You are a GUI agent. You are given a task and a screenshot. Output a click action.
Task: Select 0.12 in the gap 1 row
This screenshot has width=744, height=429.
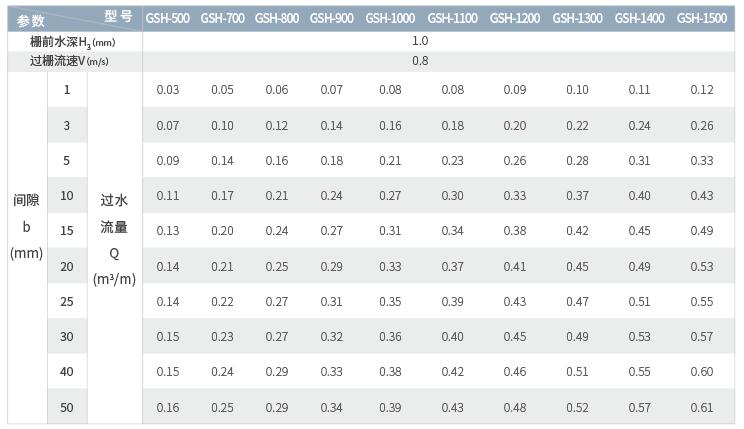click(x=702, y=90)
